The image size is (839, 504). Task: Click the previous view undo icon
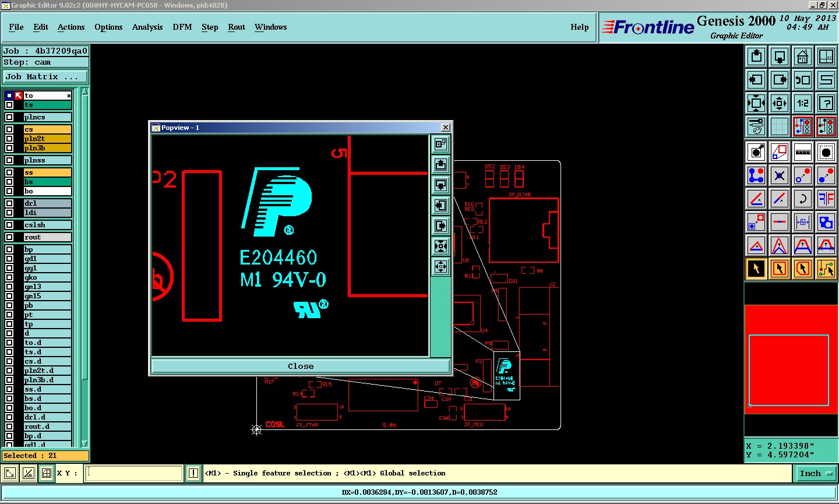point(803,80)
